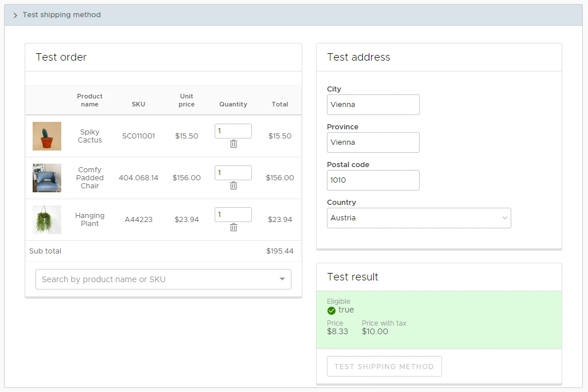
Task: Click the Hanging Plant thumbnail image
Action: 47,220
